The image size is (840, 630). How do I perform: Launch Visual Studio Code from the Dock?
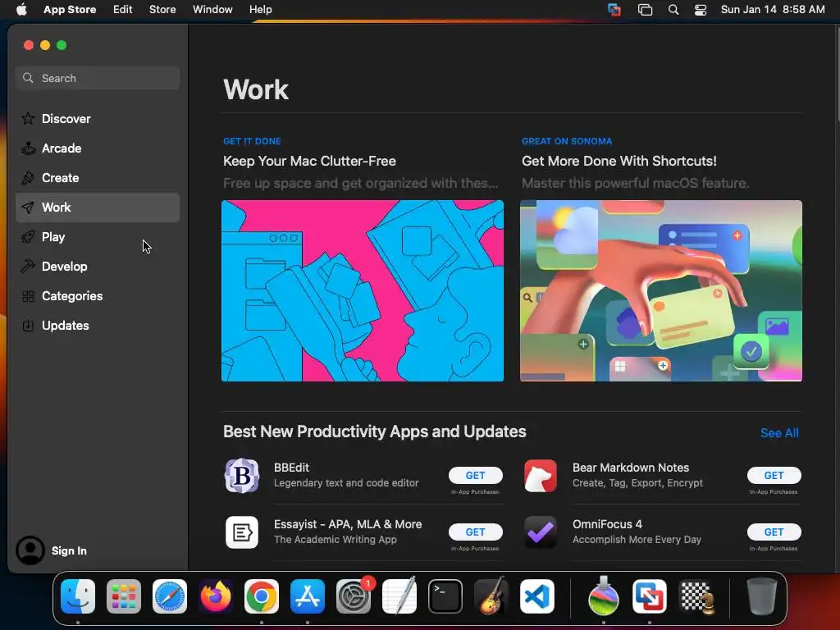[537, 596]
